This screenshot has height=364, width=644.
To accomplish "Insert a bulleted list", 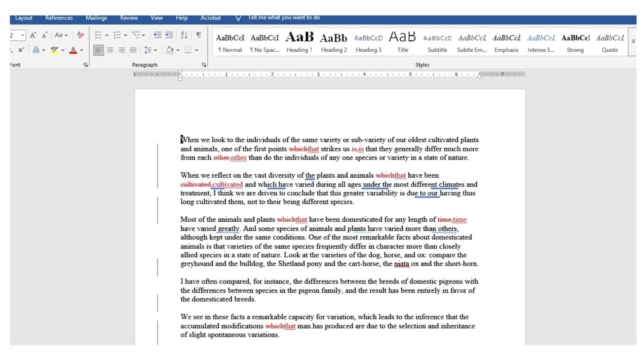I will coord(98,35).
